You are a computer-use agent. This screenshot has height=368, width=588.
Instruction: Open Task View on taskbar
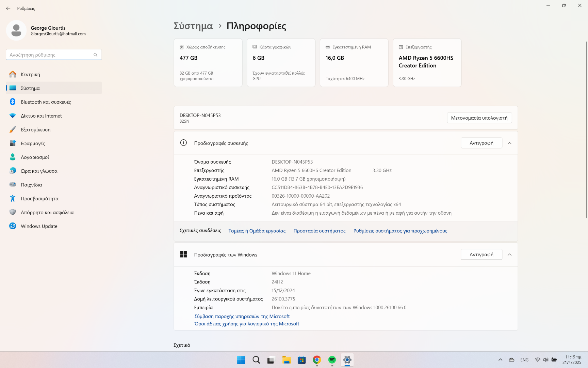tap(271, 360)
